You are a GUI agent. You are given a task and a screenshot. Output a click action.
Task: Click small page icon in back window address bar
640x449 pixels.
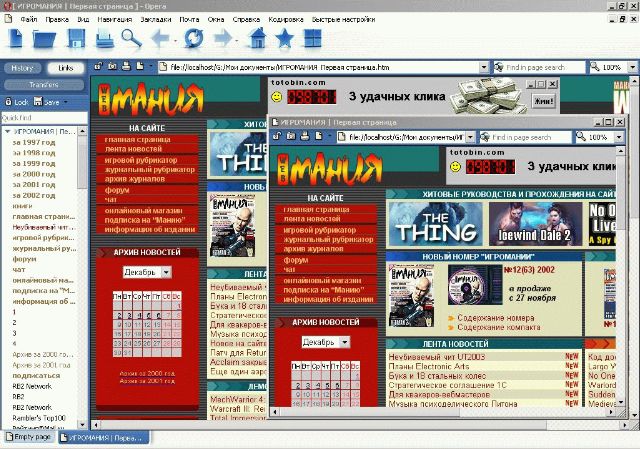click(140, 66)
